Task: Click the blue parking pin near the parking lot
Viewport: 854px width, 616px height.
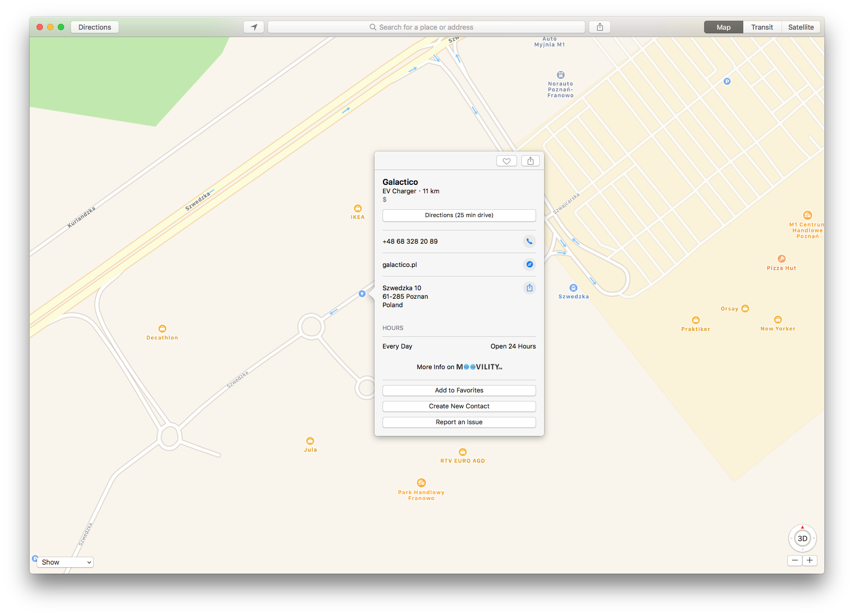Action: (727, 82)
